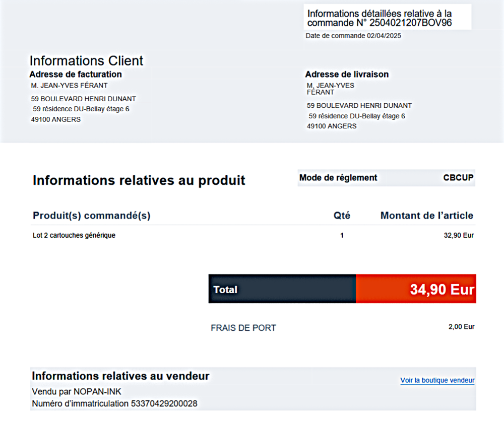This screenshot has height=421, width=504.
Task: Click the CBCUP payment method value
Action: point(458,178)
